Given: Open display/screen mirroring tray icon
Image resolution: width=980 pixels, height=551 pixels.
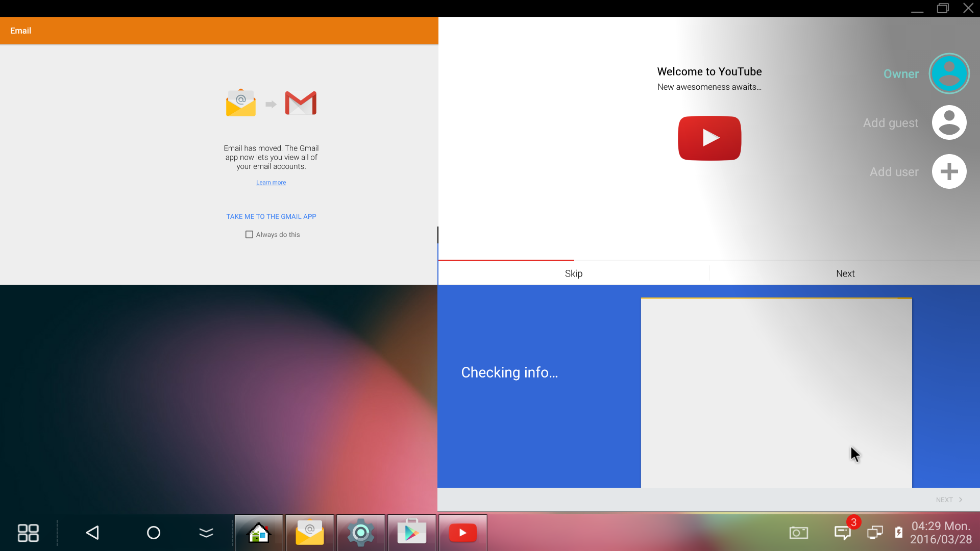Looking at the screenshot, I should click(x=875, y=533).
